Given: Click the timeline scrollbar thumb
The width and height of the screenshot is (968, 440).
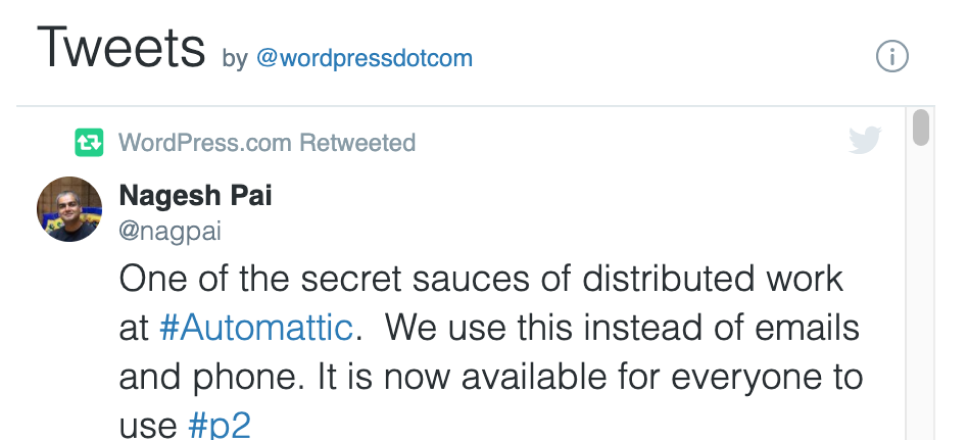Looking at the screenshot, I should click(921, 129).
